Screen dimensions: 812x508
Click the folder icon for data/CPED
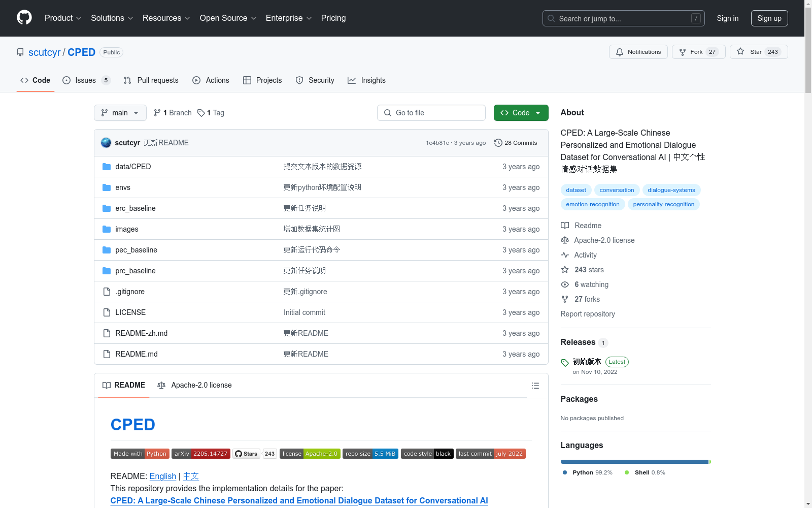pyautogui.click(x=107, y=167)
